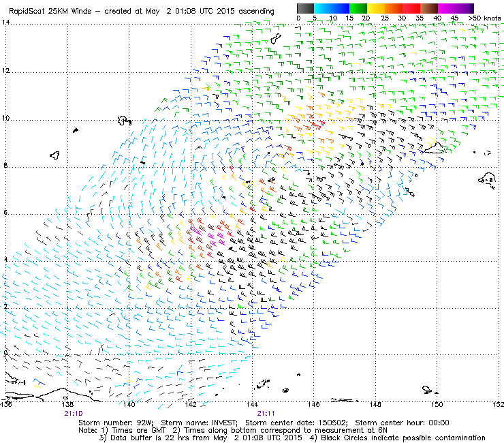Click the island outline near 140E, 10N

click(x=124, y=121)
